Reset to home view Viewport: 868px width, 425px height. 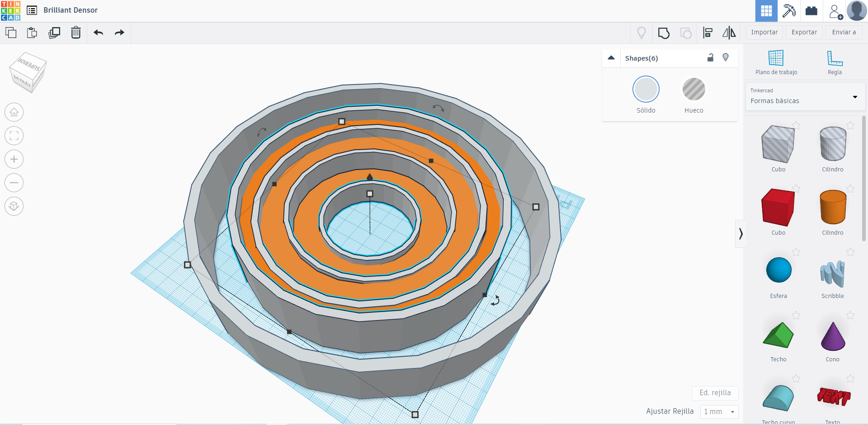[x=14, y=112]
